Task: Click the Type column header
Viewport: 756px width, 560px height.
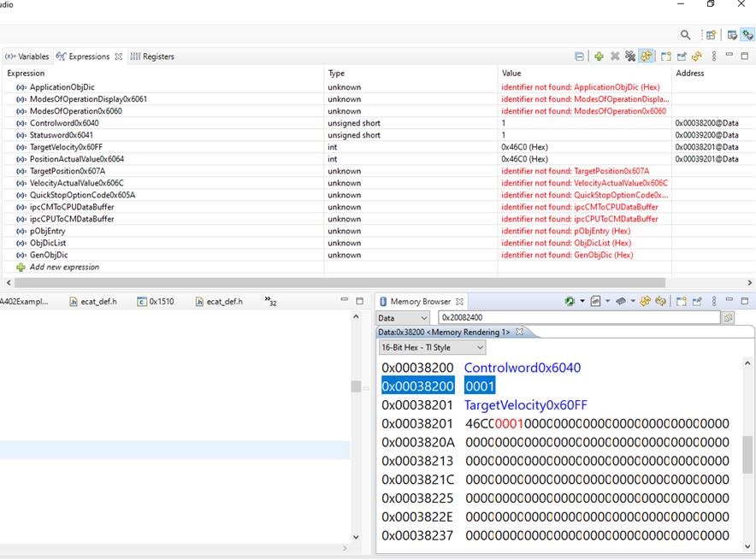Action: [x=336, y=74]
